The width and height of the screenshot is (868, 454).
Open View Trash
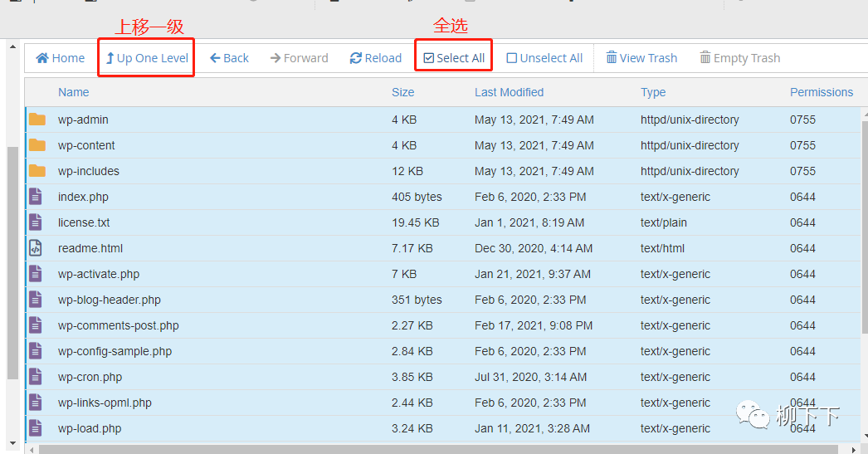[641, 58]
